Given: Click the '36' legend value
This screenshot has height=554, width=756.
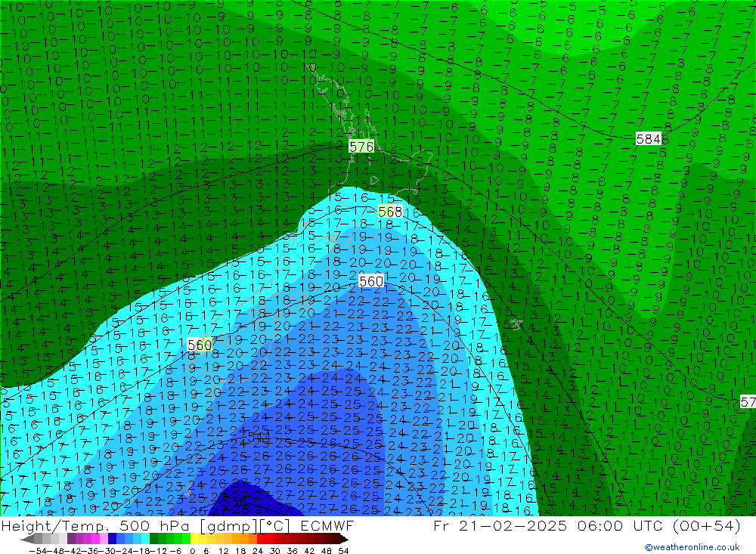Looking at the screenshot, I should click(x=292, y=551).
